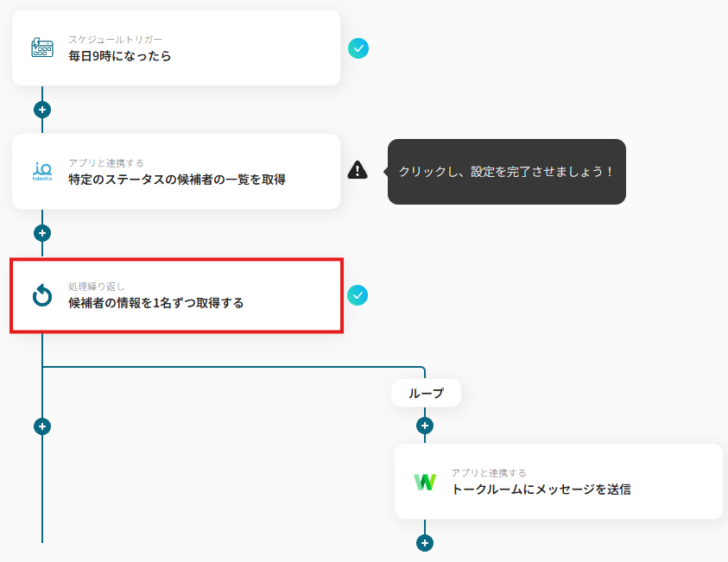
Task: Click the plus button on the left branch
Action: [42, 426]
